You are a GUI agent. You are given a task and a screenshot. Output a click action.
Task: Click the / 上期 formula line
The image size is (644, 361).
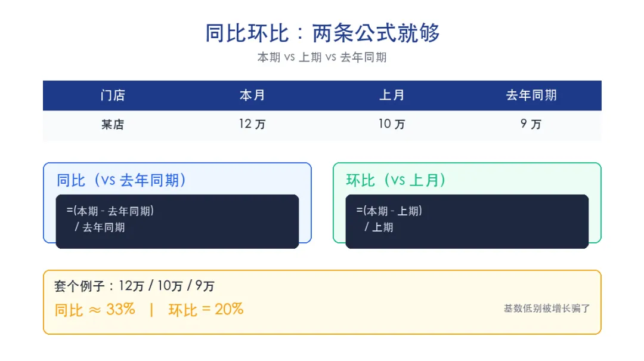[x=379, y=227]
